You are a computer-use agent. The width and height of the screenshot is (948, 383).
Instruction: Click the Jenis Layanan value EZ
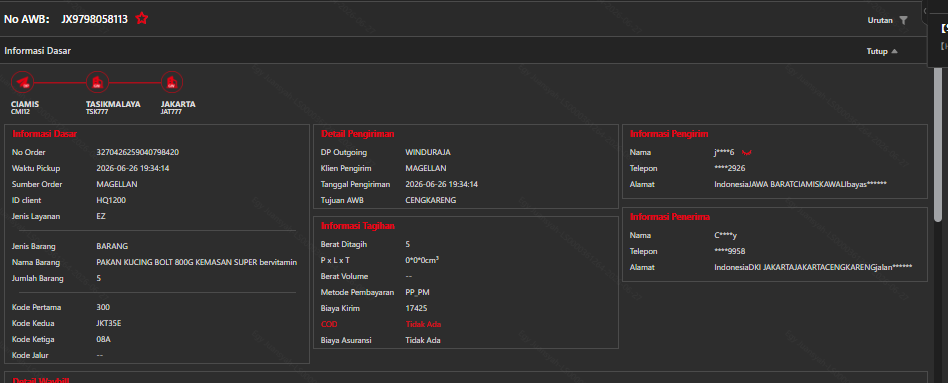pyautogui.click(x=101, y=216)
